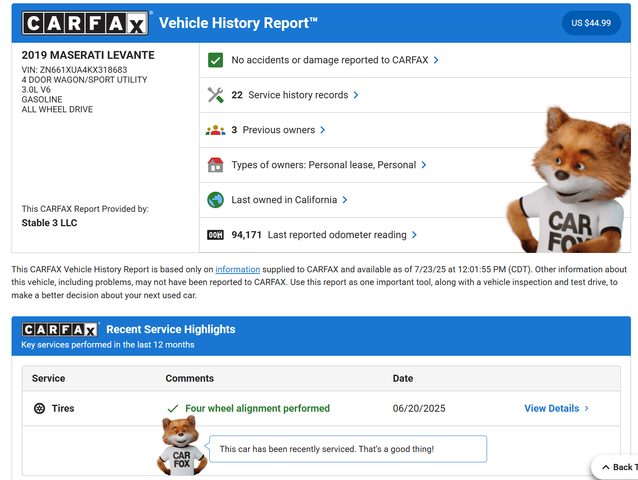
Task: Click the 3.0L V6 engine text
Action: [x=36, y=89]
